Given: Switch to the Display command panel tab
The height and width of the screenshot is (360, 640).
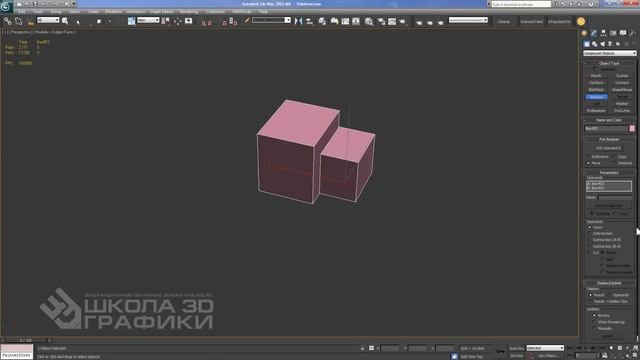Looking at the screenshot, I should (x=623, y=33).
